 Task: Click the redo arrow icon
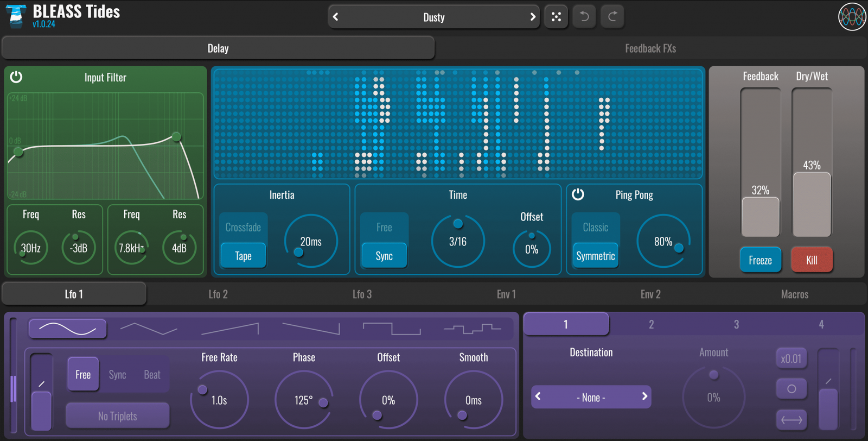(612, 17)
